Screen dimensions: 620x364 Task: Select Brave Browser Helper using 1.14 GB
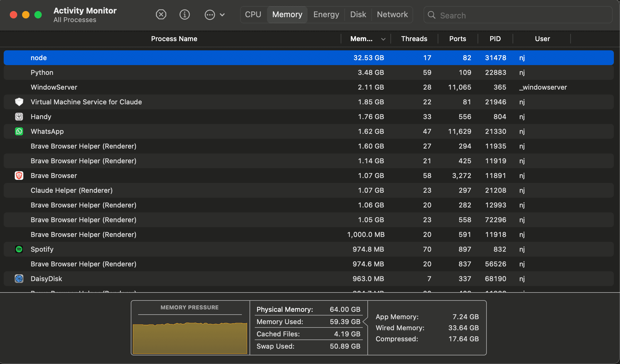click(309, 161)
